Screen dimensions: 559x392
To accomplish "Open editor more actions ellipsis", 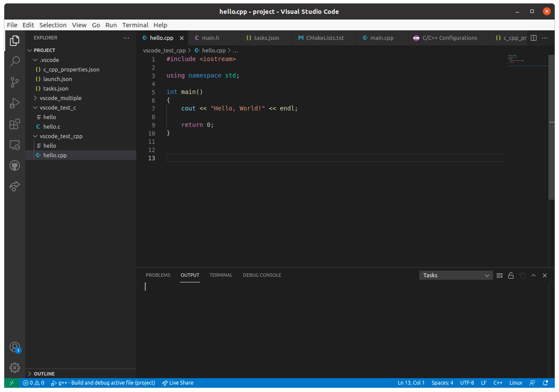I will click(545, 38).
